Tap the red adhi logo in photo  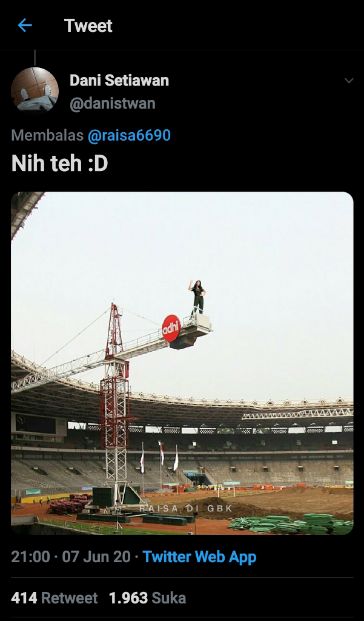pos(171,328)
